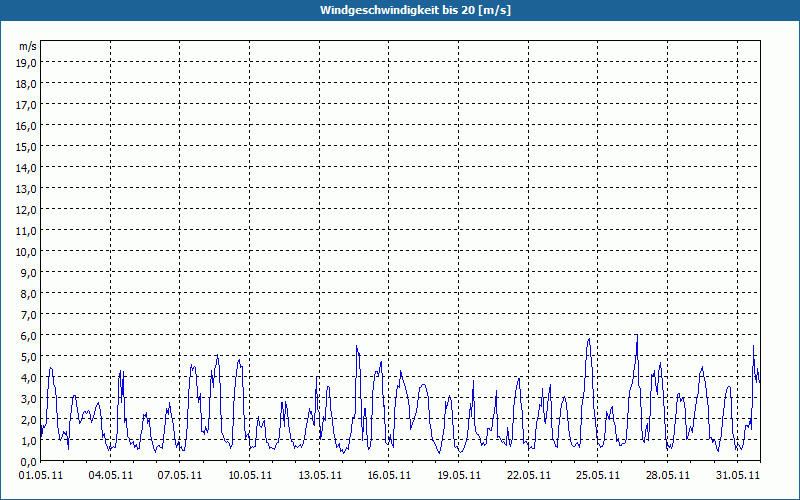Select the 17,0 y-axis label
800x500 pixels.
point(27,105)
